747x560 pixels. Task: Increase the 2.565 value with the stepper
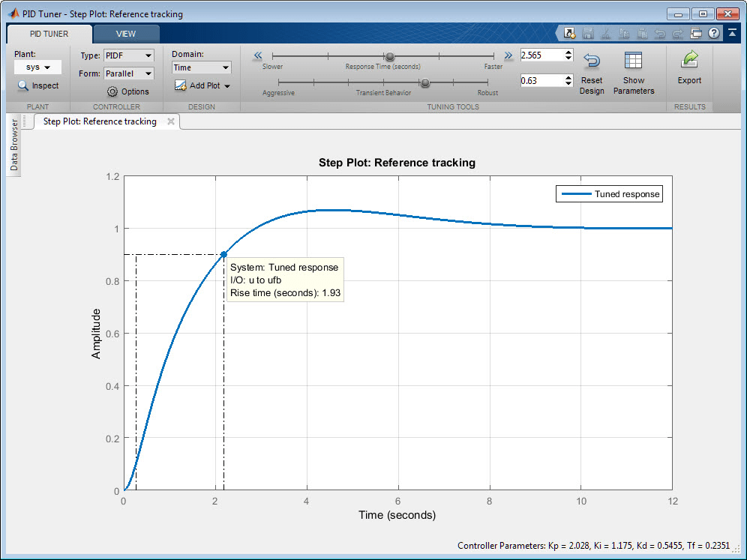point(568,51)
